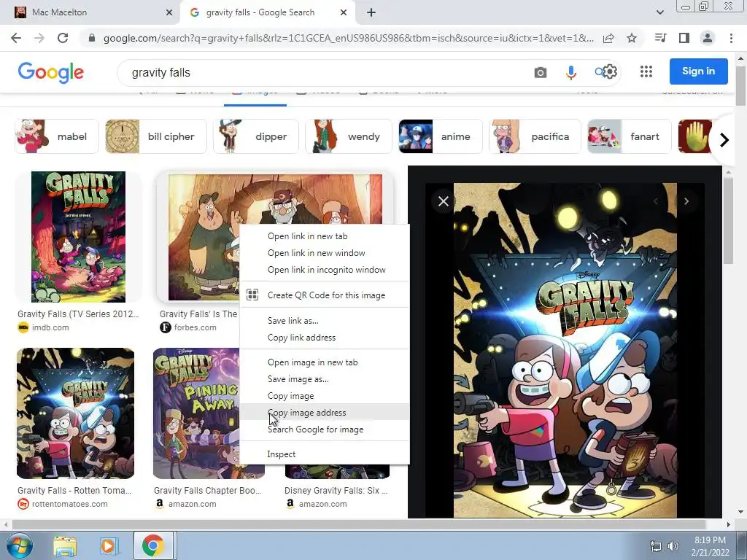The height and width of the screenshot is (560, 747).
Task: Click the Google logo
Action: pos(50,72)
